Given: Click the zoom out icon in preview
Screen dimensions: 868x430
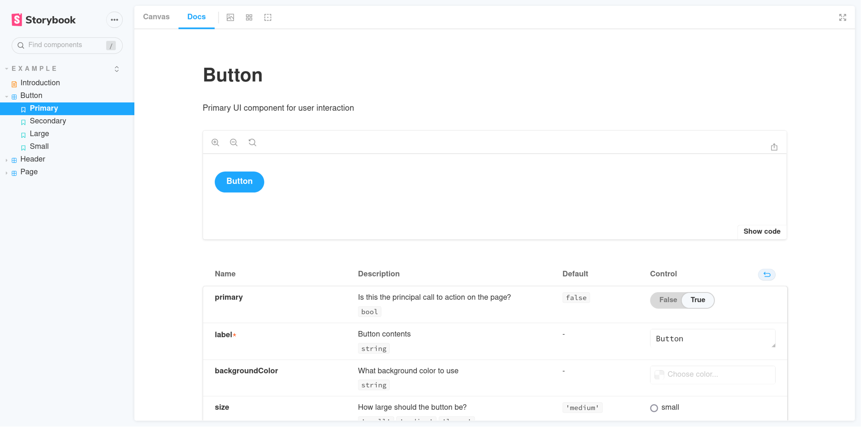Looking at the screenshot, I should point(234,142).
